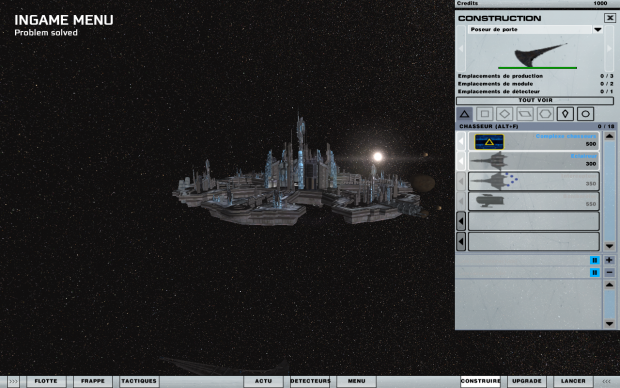Expand the arrow left of Complexe chasseurs
The height and width of the screenshot is (388, 620).
(x=461, y=141)
